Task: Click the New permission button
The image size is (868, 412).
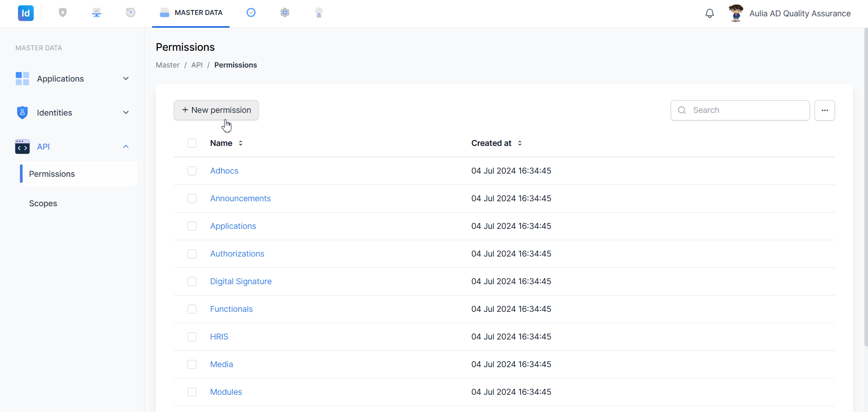Action: tap(216, 110)
